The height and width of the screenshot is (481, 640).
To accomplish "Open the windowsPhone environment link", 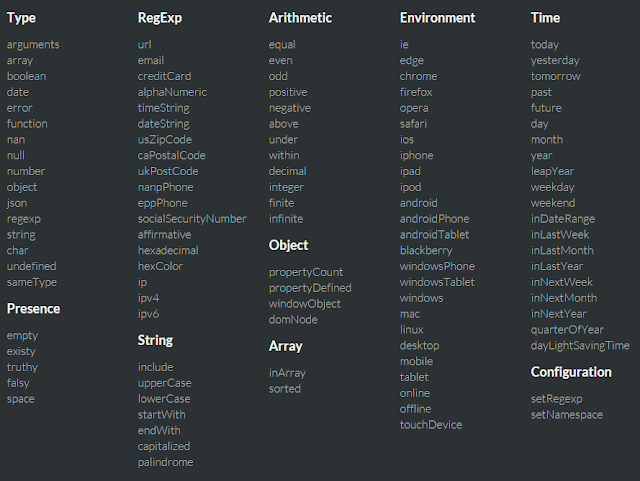I will [x=437, y=266].
